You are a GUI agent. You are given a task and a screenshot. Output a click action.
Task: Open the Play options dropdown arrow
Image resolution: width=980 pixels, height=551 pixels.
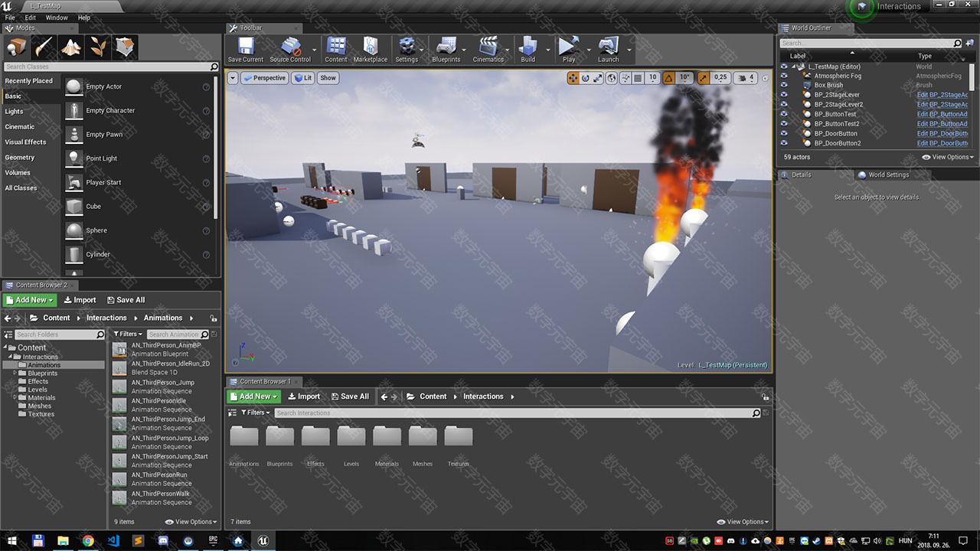point(588,50)
